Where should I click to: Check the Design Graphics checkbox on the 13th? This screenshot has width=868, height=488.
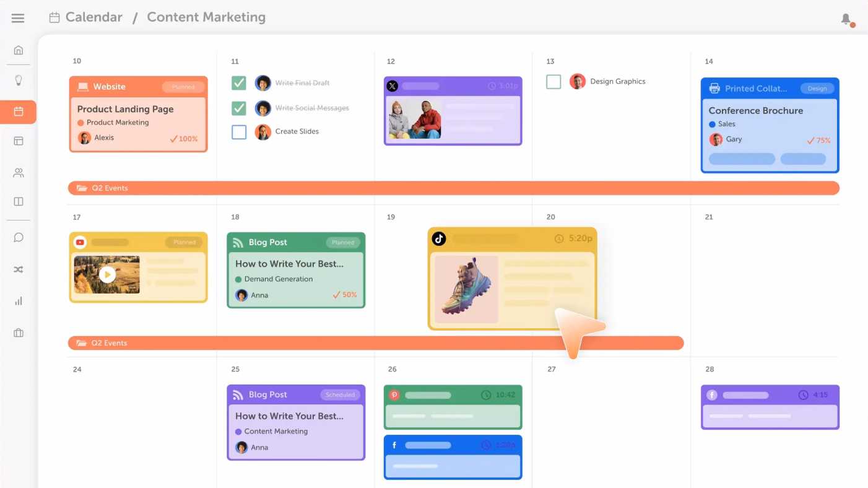(553, 81)
